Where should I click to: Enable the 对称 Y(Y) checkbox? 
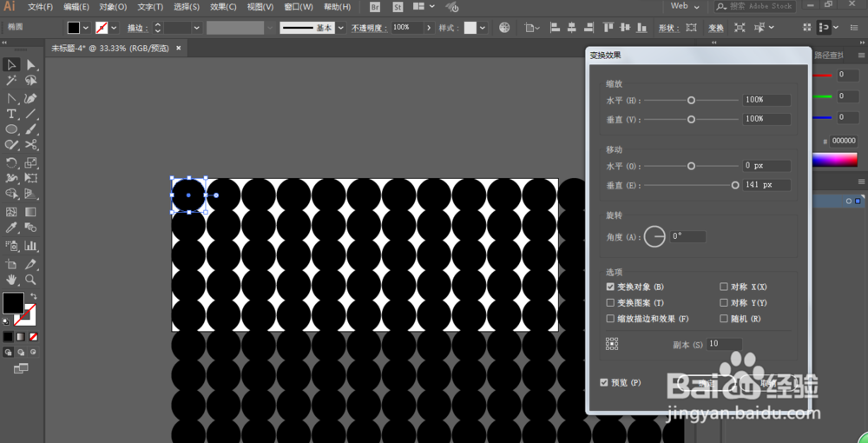724,303
